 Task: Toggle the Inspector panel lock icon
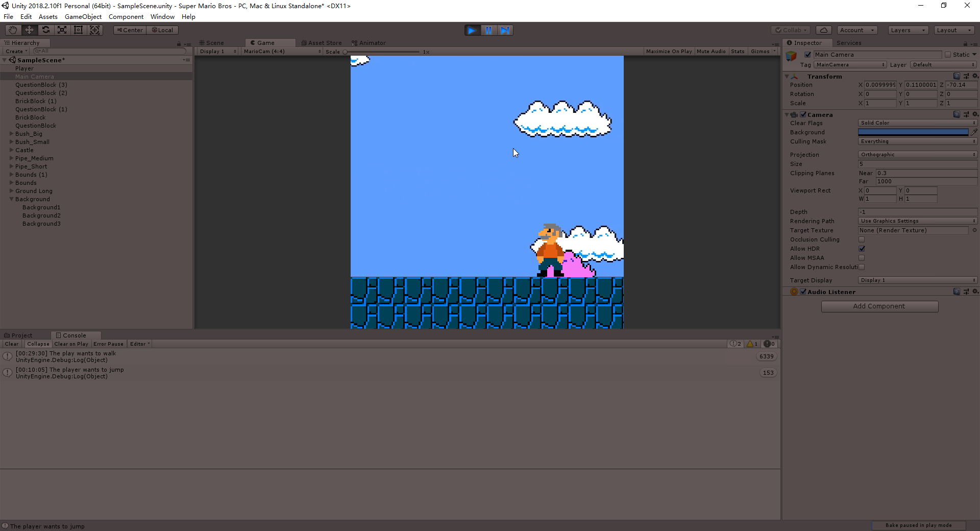pyautogui.click(x=965, y=43)
